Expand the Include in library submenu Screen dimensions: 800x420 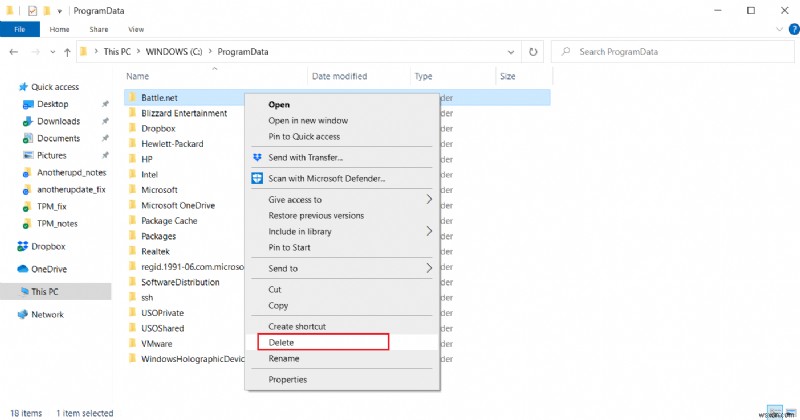pos(430,231)
